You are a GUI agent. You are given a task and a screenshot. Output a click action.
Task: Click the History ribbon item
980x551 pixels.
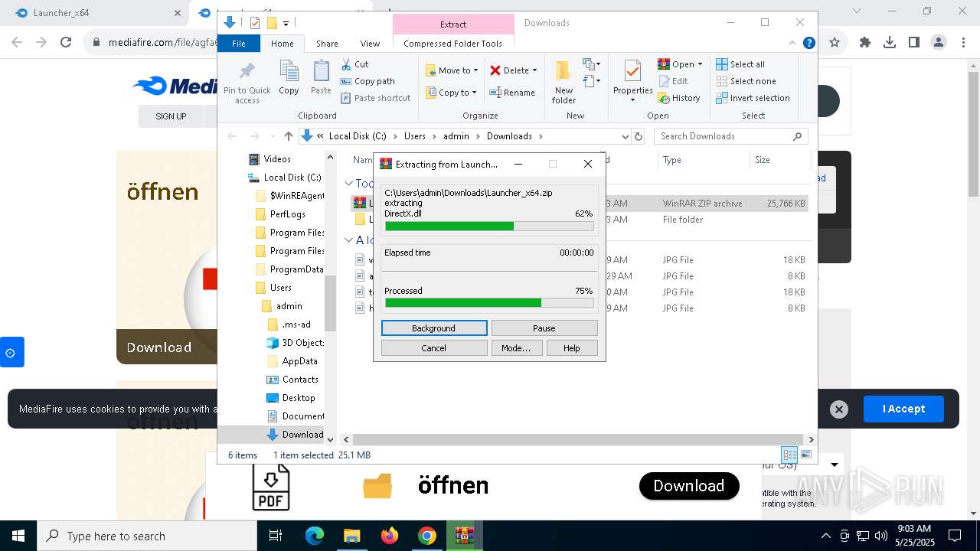pyautogui.click(x=679, y=98)
